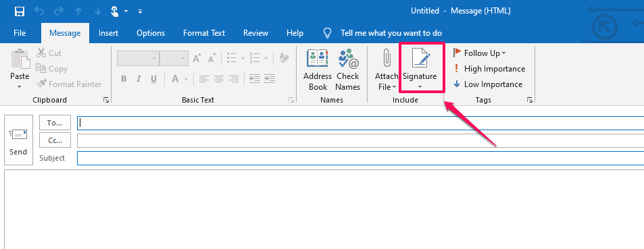Click in the message body area

324,209
